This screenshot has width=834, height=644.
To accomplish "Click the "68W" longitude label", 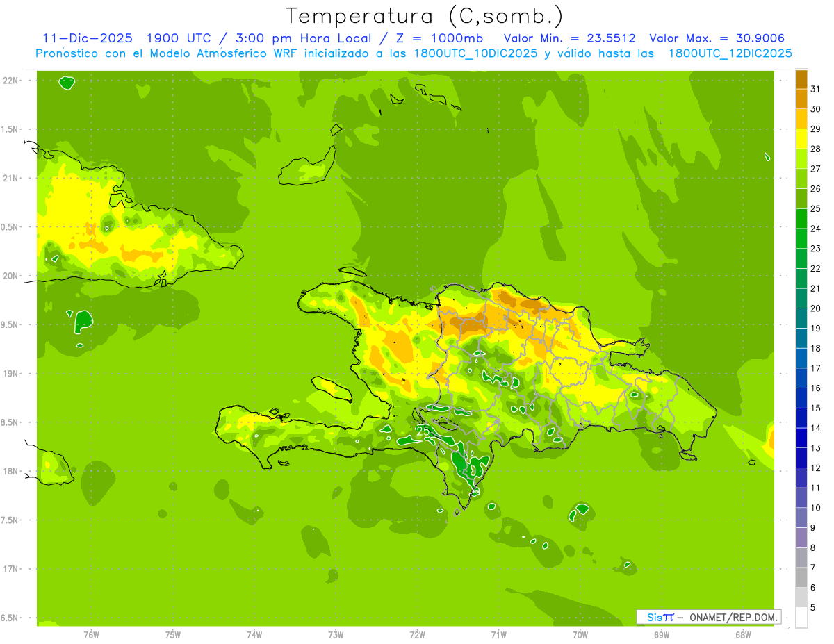I will pyautogui.click(x=744, y=635).
